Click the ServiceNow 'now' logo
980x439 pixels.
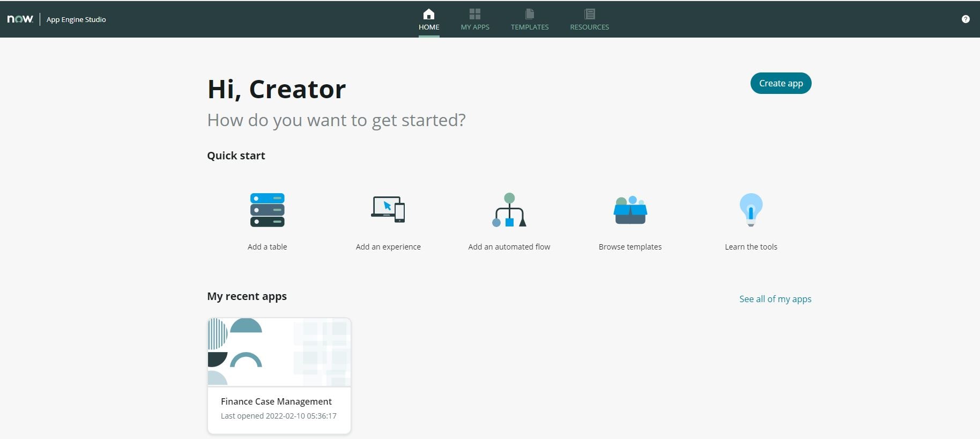pyautogui.click(x=20, y=19)
